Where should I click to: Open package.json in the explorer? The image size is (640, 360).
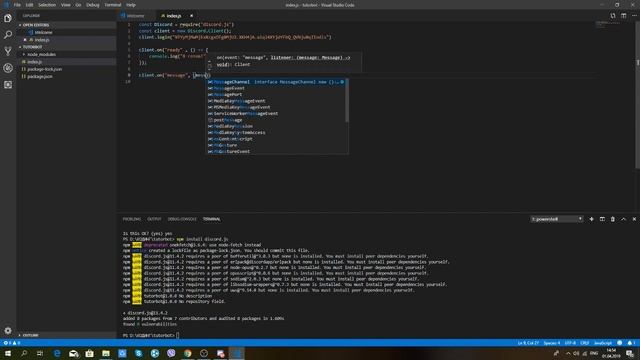pos(40,76)
